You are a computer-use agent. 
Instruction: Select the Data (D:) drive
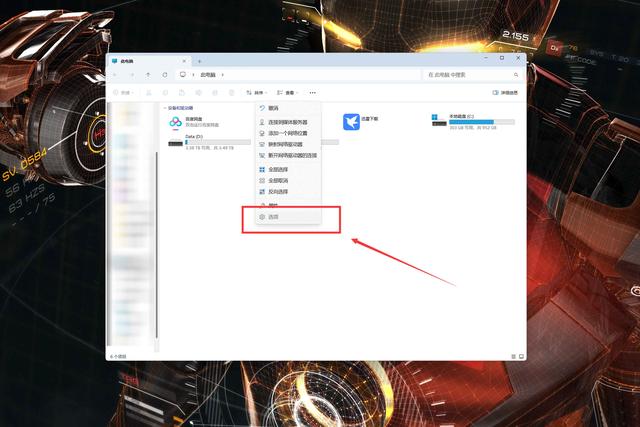pyautogui.click(x=209, y=142)
